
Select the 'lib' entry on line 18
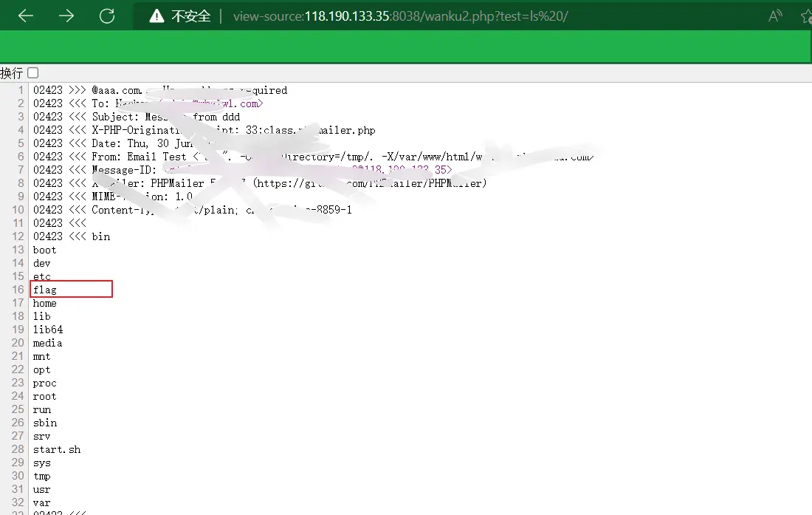pyautogui.click(x=42, y=316)
